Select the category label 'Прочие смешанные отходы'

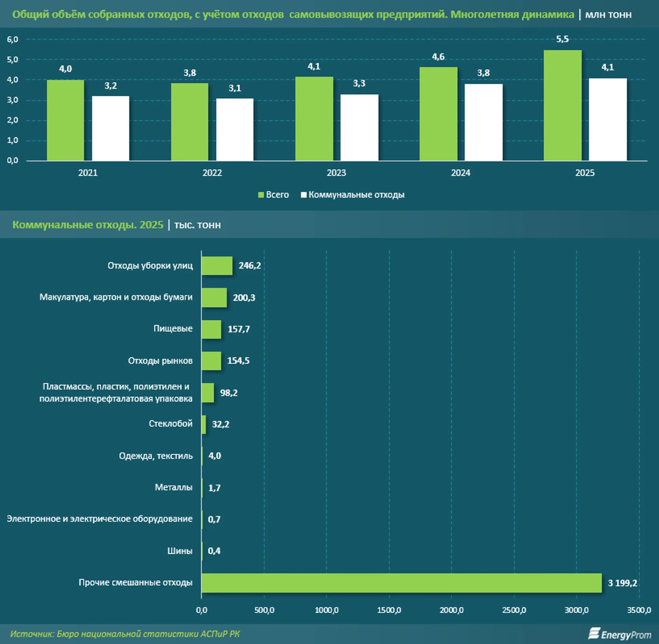136,582
